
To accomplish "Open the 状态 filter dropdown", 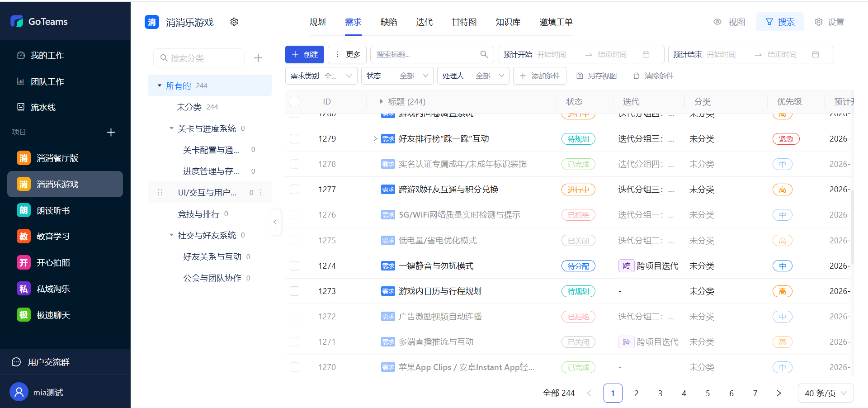I will pos(397,76).
